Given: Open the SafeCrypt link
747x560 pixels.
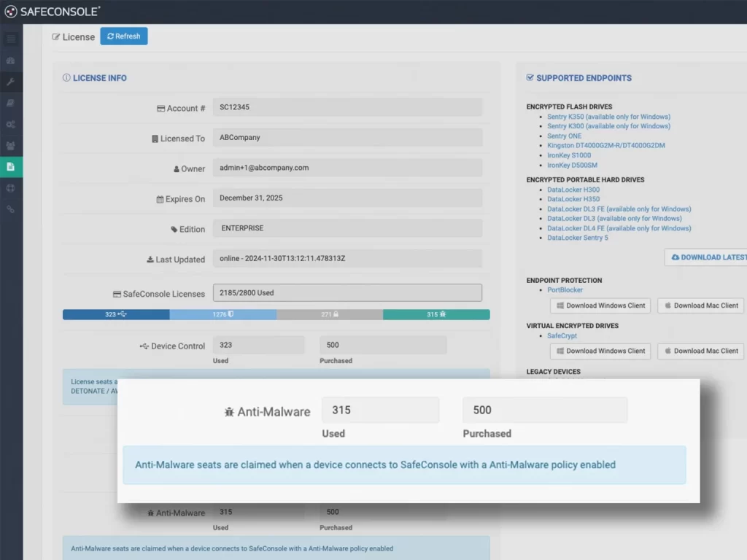Looking at the screenshot, I should click(562, 335).
